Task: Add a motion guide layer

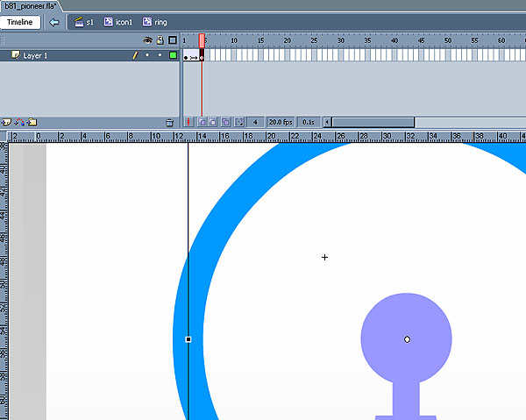Action: (x=19, y=122)
